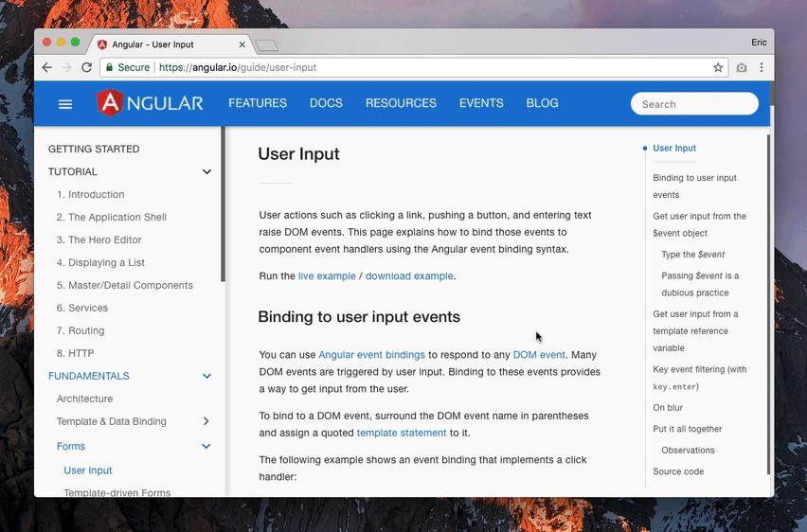Click the sidebar scrollbar thumb
The image size is (807, 532).
[x=223, y=204]
